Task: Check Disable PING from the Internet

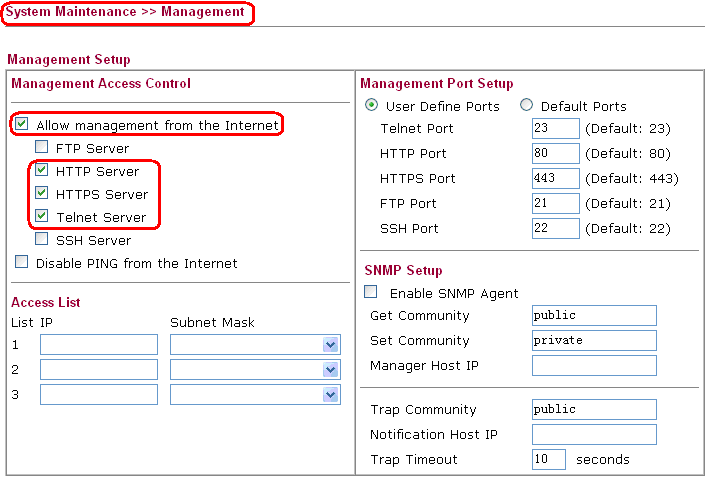Action: coord(22,263)
